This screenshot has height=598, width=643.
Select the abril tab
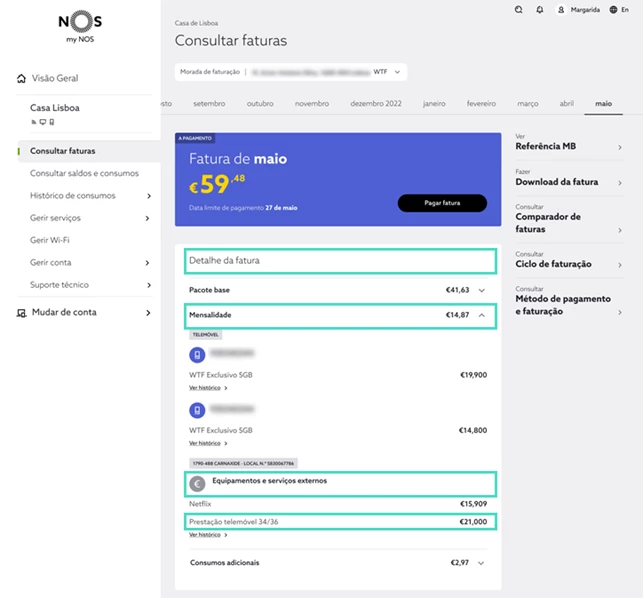pos(567,104)
